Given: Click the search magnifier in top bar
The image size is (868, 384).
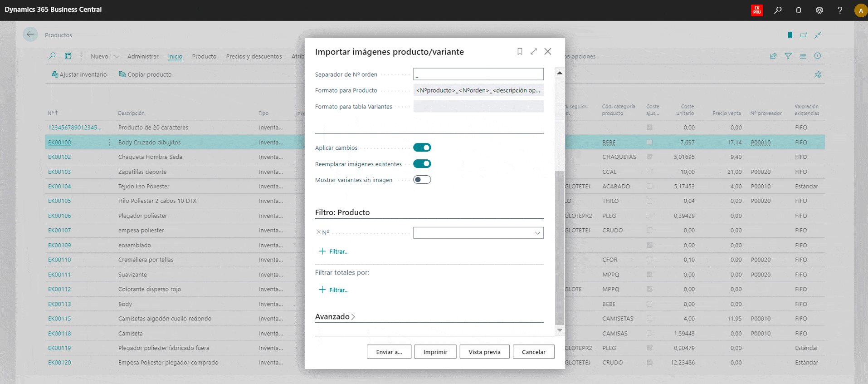Looking at the screenshot, I should tap(778, 10).
